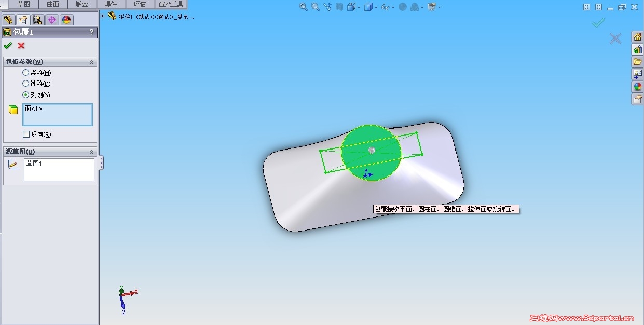
Task: Expand the 零件1 flyout tree node
Action: (x=102, y=16)
